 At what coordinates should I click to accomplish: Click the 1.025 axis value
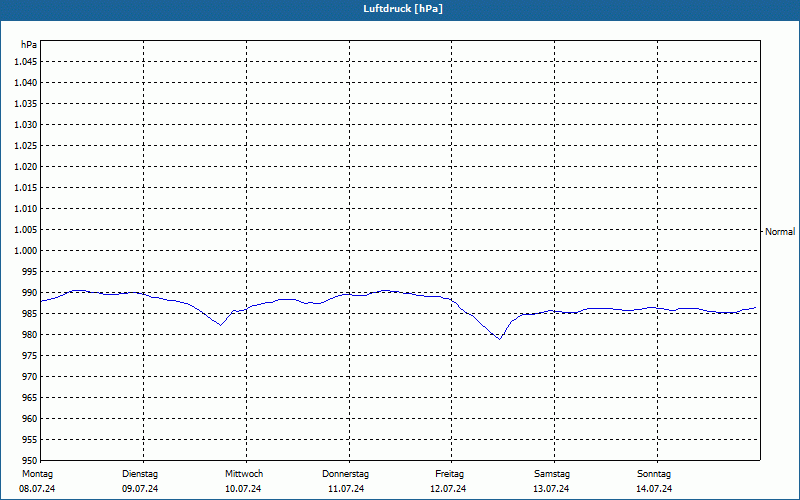tap(26, 145)
